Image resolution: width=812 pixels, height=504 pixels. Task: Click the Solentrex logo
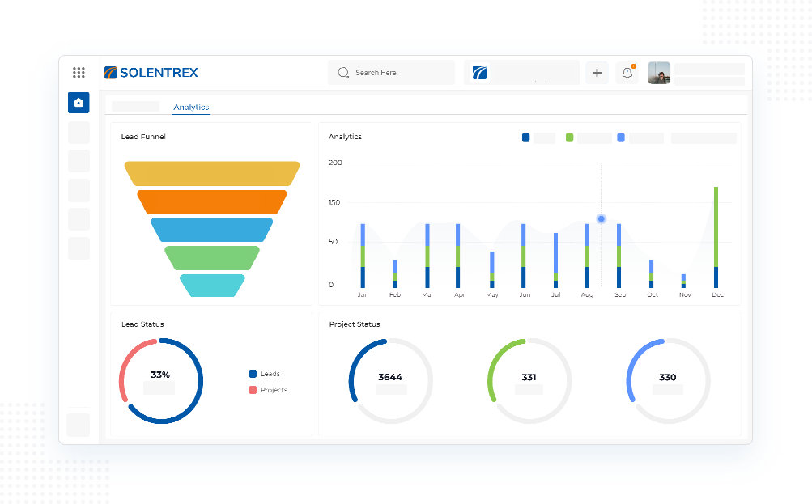click(x=151, y=73)
